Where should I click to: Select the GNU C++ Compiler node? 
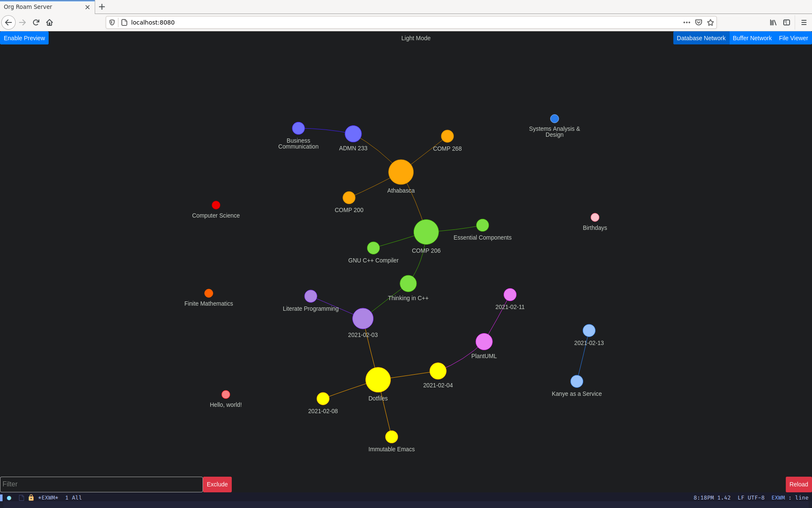tap(373, 249)
